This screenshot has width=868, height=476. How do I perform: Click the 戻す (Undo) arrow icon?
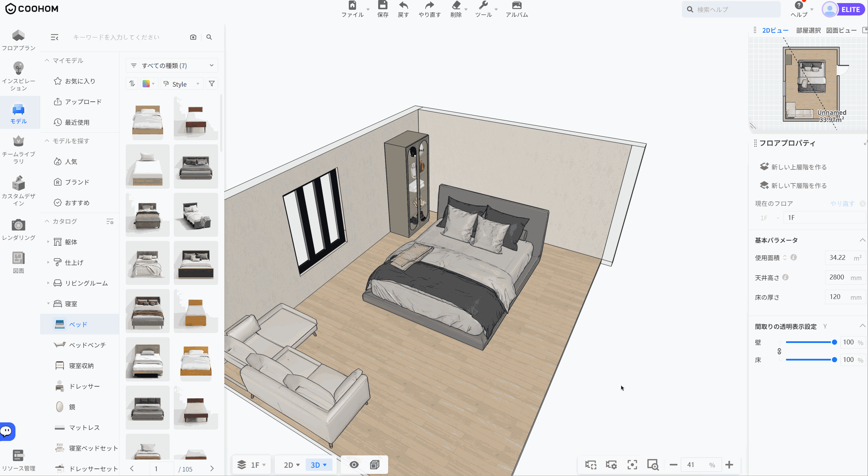tap(403, 5)
